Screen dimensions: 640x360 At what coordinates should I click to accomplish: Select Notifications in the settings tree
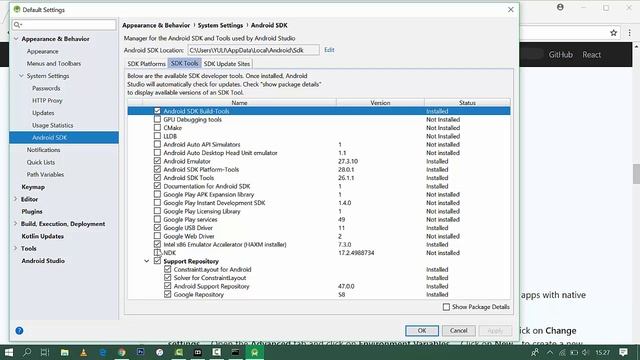point(43,150)
